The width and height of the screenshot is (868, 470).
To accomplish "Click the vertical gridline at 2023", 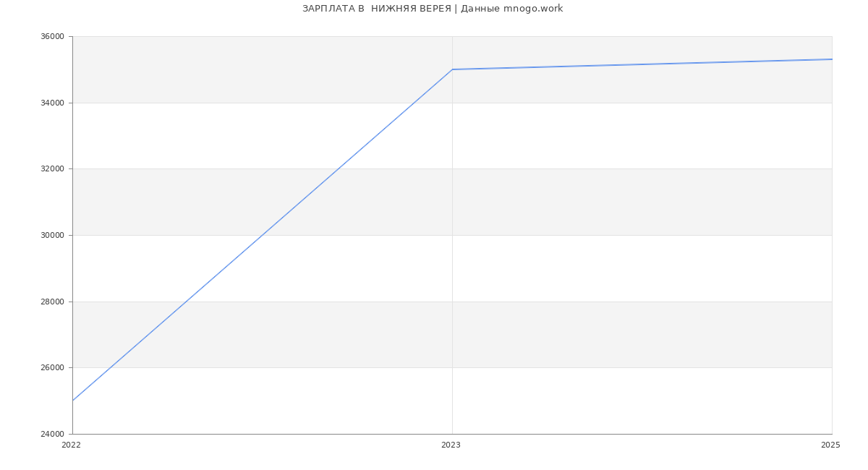I will click(x=452, y=253).
